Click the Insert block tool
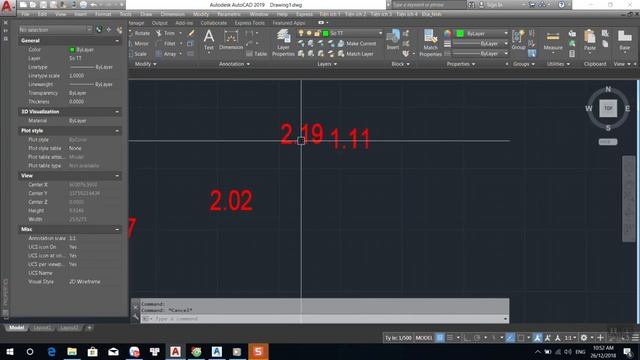640x360 pixels. point(393,40)
